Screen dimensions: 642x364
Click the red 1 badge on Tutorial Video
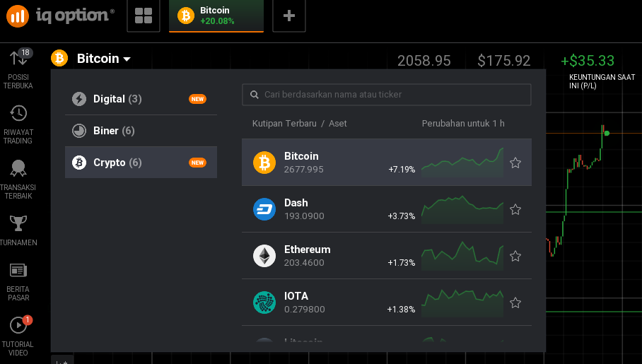27,319
